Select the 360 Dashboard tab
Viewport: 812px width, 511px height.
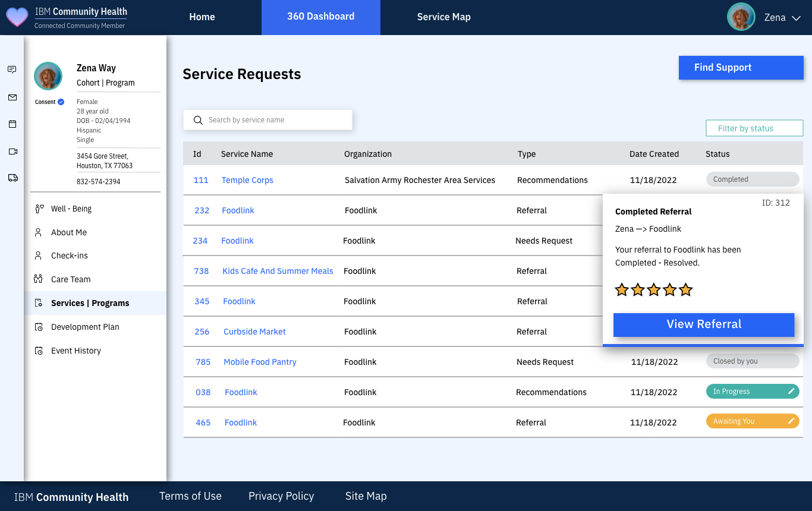[x=321, y=17]
